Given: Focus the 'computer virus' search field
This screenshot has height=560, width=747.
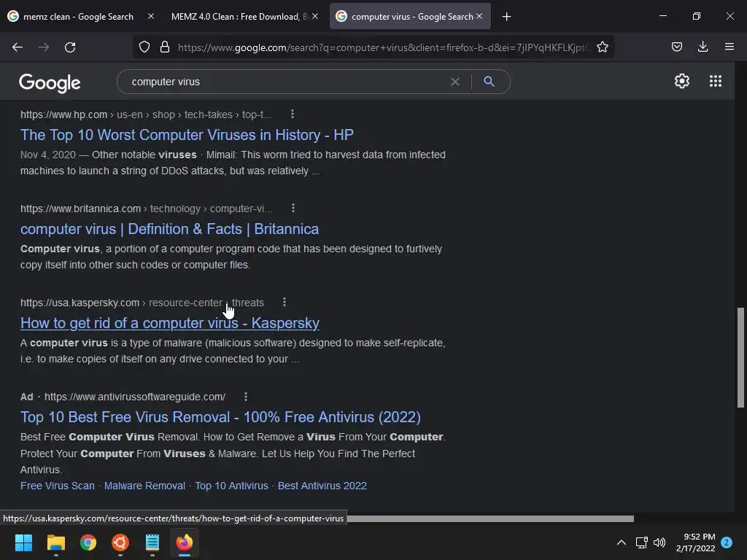Looking at the screenshot, I should point(286,82).
